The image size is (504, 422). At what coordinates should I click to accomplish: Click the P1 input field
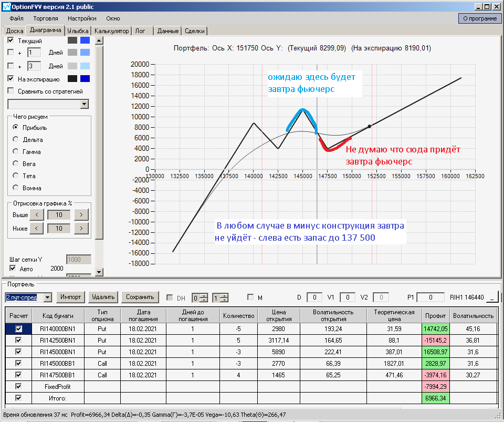pyautogui.click(x=430, y=297)
